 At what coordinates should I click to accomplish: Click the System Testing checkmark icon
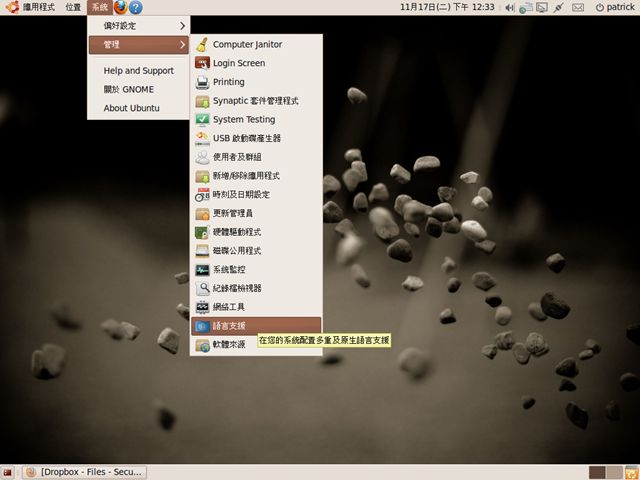[202, 120]
